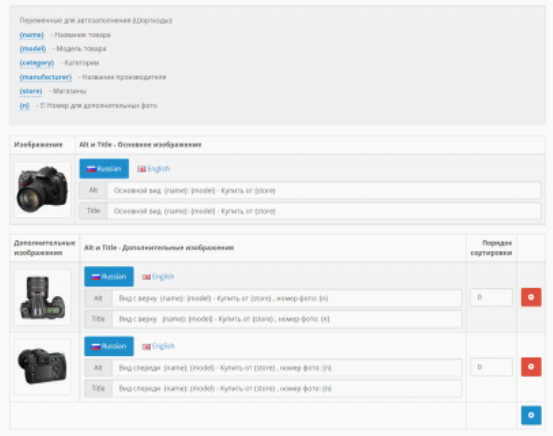Image resolution: width=553 pixels, height=436 pixels.
Task: Click Alt field containing 'Вид спереди'
Action: pos(287,368)
